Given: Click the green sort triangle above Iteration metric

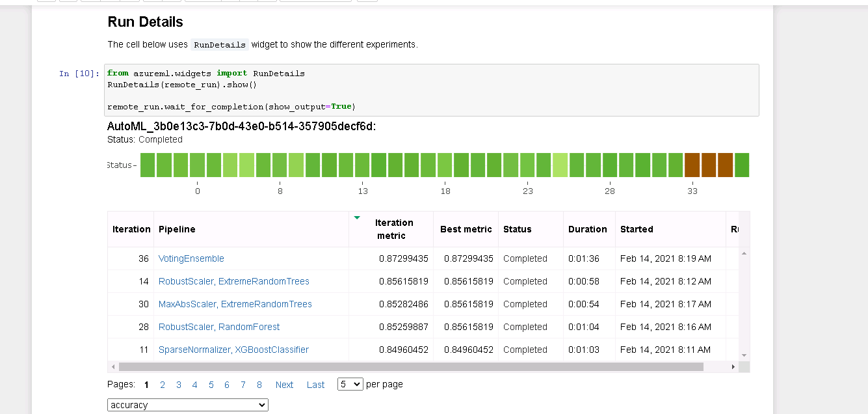Looking at the screenshot, I should (356, 217).
